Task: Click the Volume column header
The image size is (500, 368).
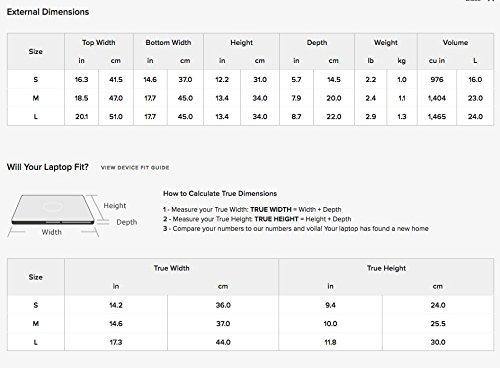Action: click(x=455, y=43)
